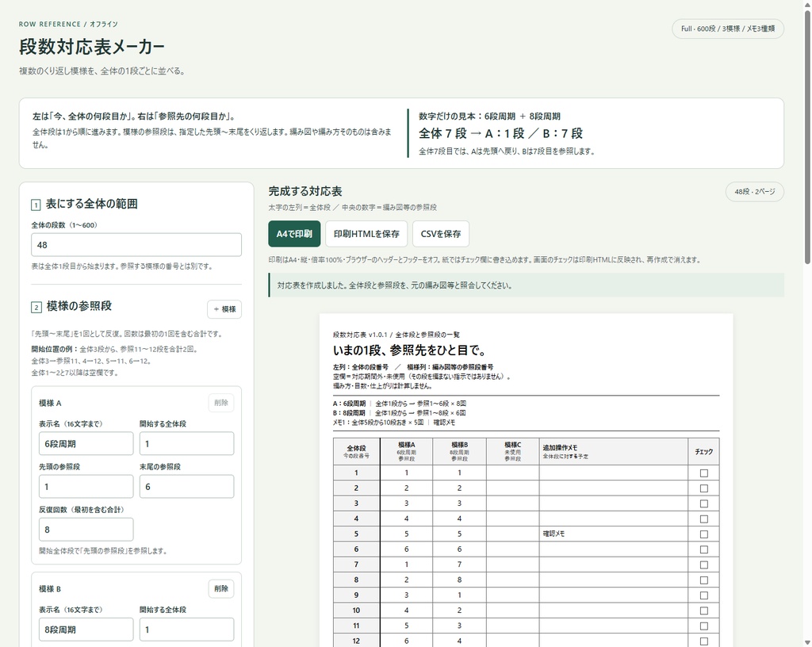The height and width of the screenshot is (647, 812).
Task: Click the 模様 A card label
Action: (x=50, y=403)
